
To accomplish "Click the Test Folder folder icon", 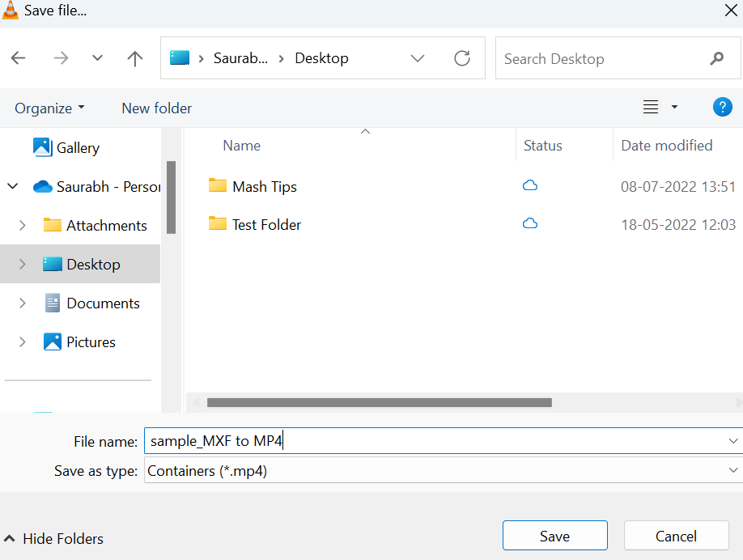I will coord(218,223).
